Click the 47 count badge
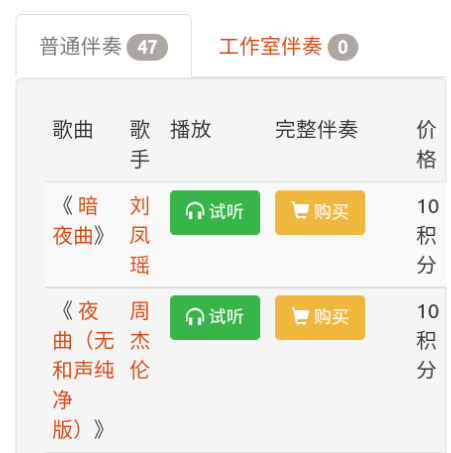 [x=147, y=47]
